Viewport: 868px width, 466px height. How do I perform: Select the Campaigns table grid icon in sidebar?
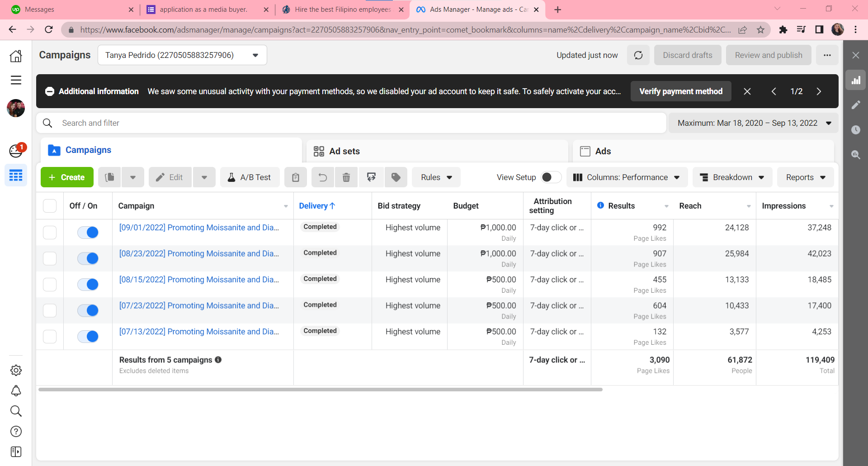[x=16, y=176]
